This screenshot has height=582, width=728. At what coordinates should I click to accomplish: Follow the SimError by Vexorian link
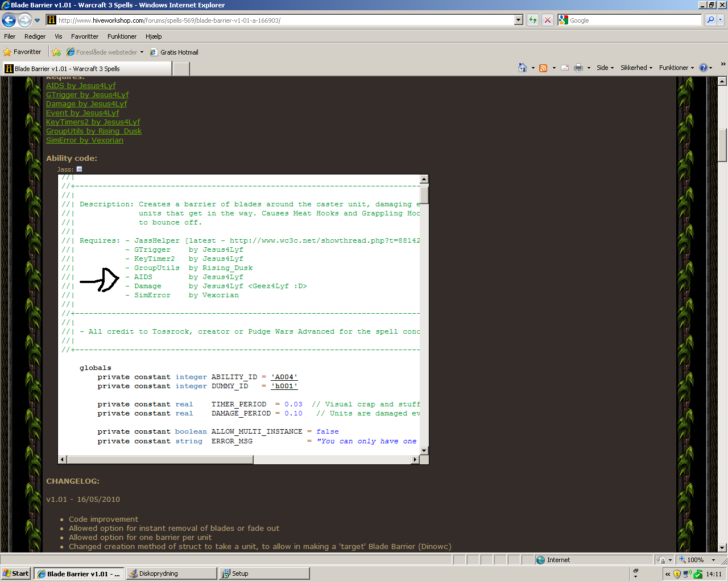[x=85, y=140]
